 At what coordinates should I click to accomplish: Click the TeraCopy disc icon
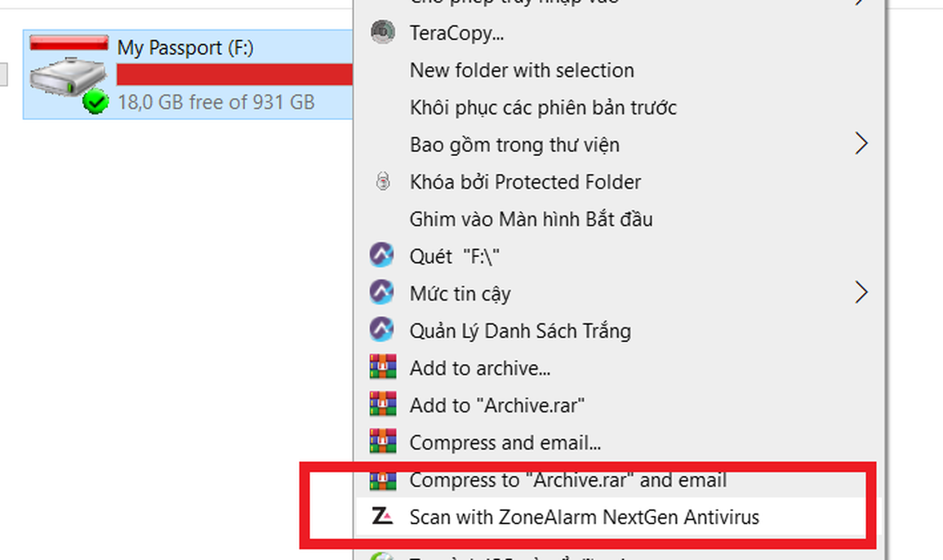coord(383,32)
